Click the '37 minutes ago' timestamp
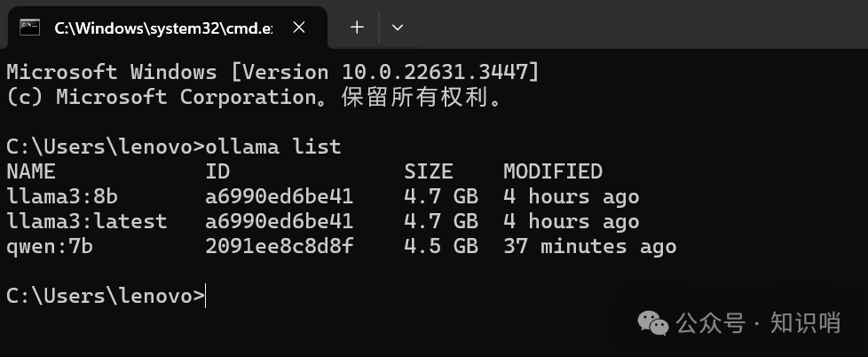 coord(589,246)
